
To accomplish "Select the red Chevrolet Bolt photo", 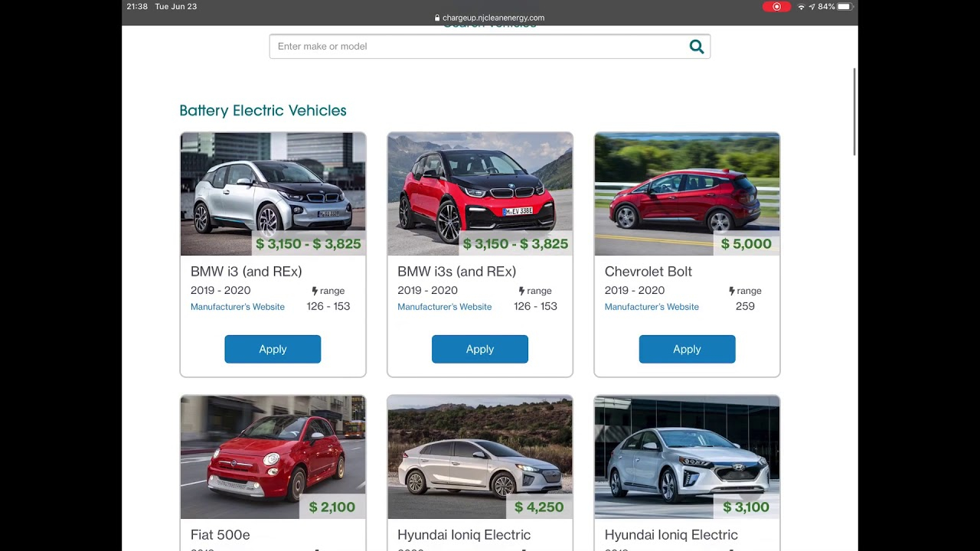I will [x=687, y=194].
